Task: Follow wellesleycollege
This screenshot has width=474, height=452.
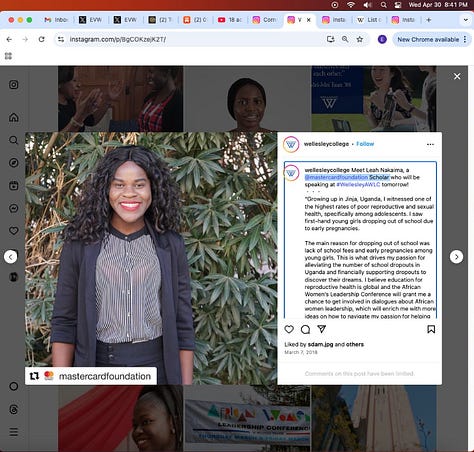Action: [x=365, y=144]
